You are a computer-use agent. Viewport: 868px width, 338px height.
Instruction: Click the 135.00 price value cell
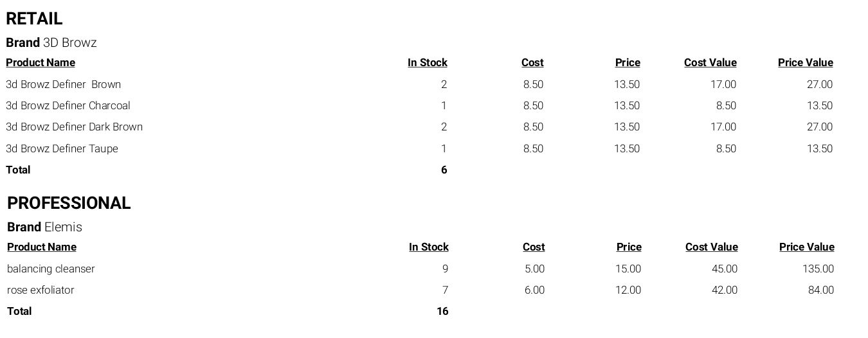(x=818, y=269)
